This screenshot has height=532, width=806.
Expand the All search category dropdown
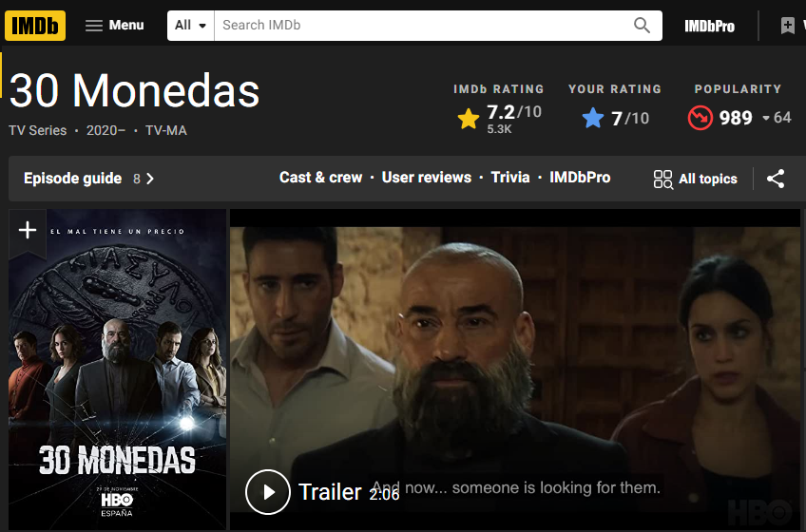[x=191, y=26]
